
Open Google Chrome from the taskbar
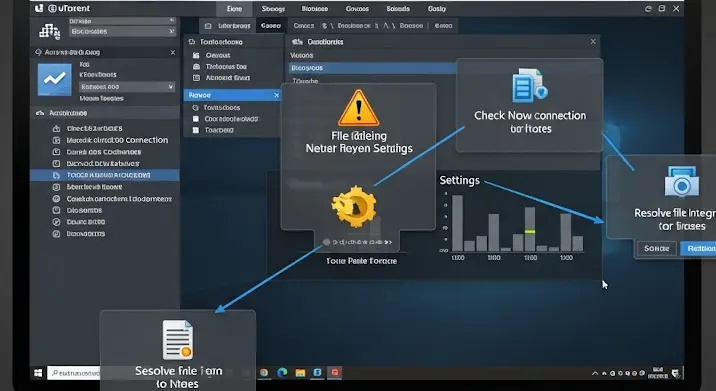[x=264, y=372]
